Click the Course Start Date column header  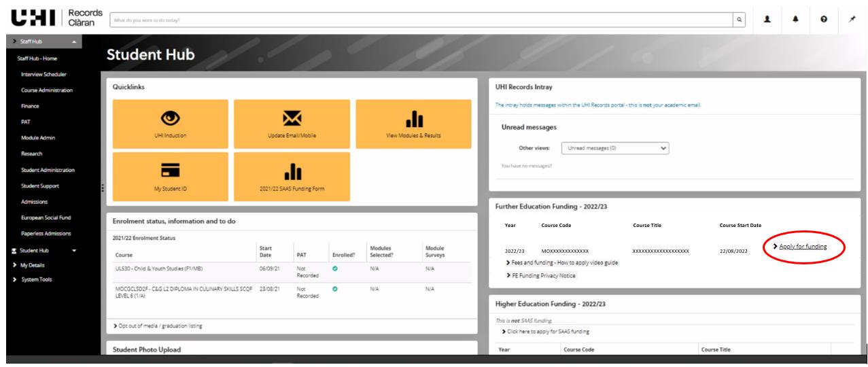pyautogui.click(x=740, y=225)
